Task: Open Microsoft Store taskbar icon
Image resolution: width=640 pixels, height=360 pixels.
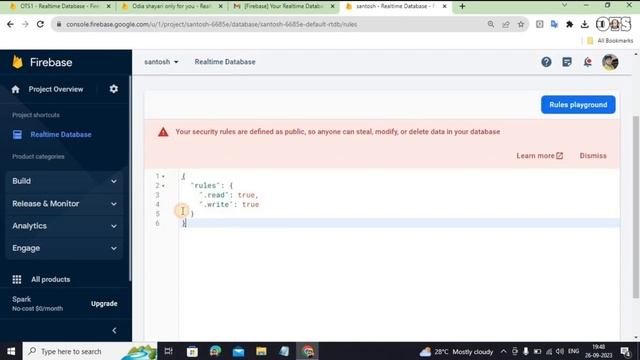Action: tap(192, 351)
